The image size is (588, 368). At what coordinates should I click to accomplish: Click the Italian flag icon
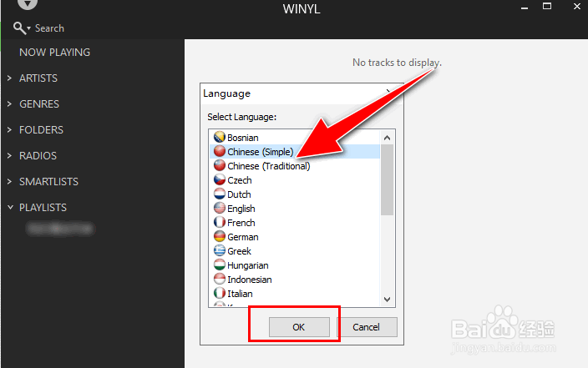pos(220,293)
